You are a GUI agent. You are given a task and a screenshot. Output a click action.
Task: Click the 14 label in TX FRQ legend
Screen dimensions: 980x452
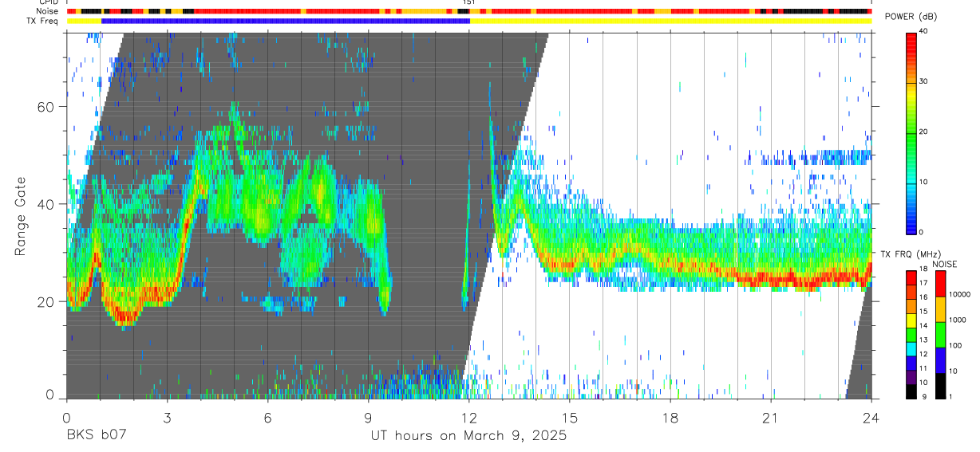(924, 326)
